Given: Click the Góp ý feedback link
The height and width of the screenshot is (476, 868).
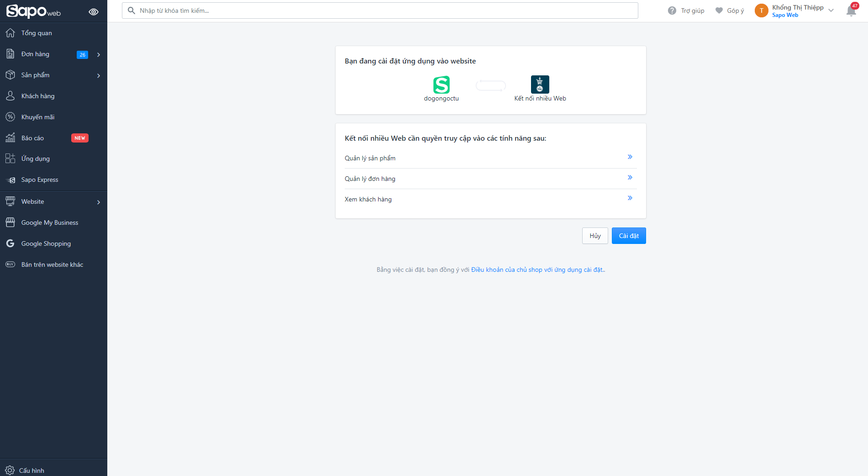Looking at the screenshot, I should [x=735, y=11].
